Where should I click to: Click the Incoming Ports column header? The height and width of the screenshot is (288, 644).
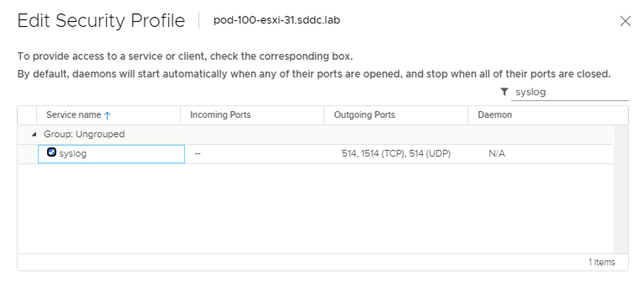(220, 115)
